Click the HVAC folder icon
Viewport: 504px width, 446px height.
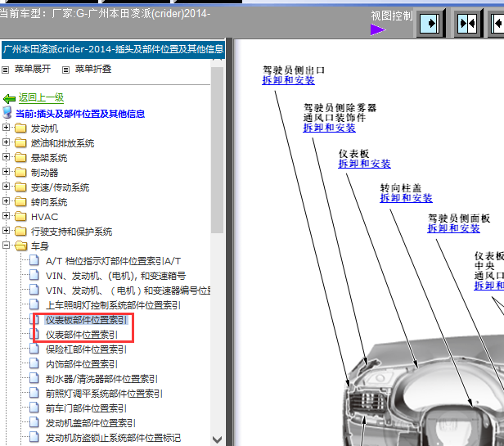point(20,216)
